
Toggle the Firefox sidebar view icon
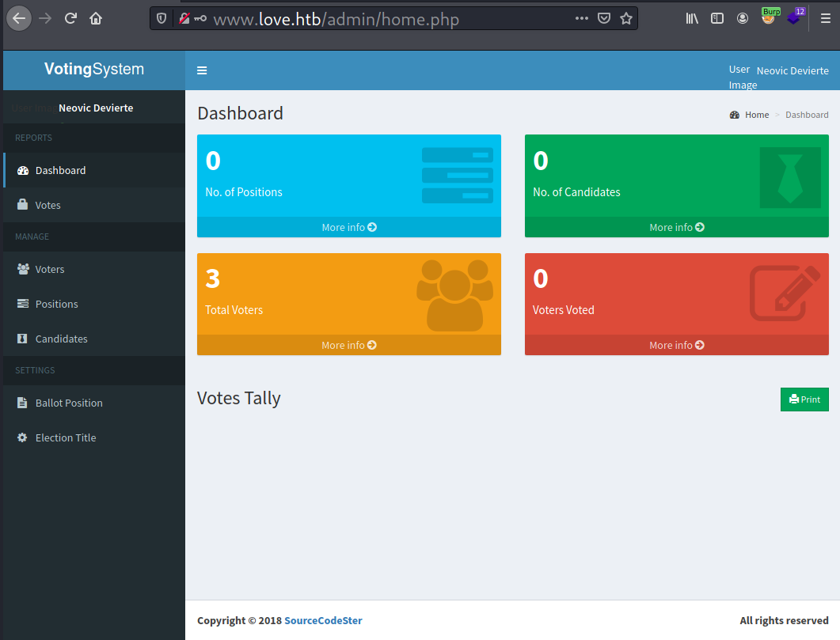coord(717,18)
